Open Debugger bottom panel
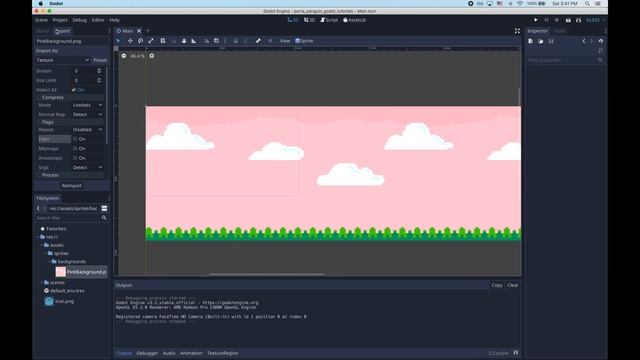This screenshot has width=640, height=360. (147, 353)
